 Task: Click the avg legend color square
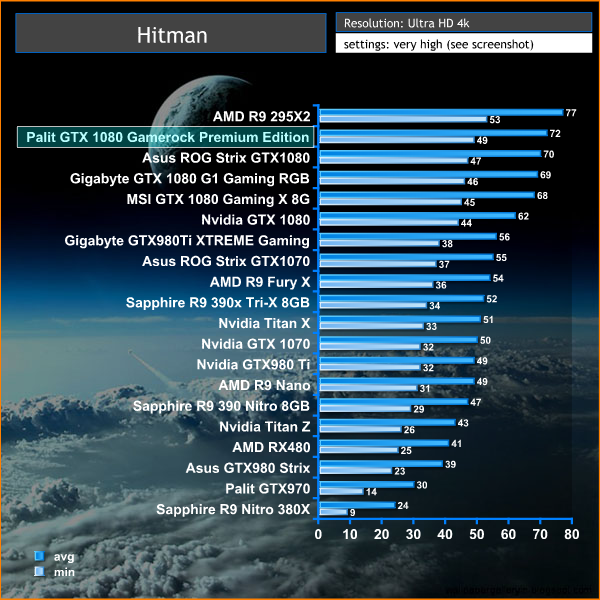click(39, 556)
